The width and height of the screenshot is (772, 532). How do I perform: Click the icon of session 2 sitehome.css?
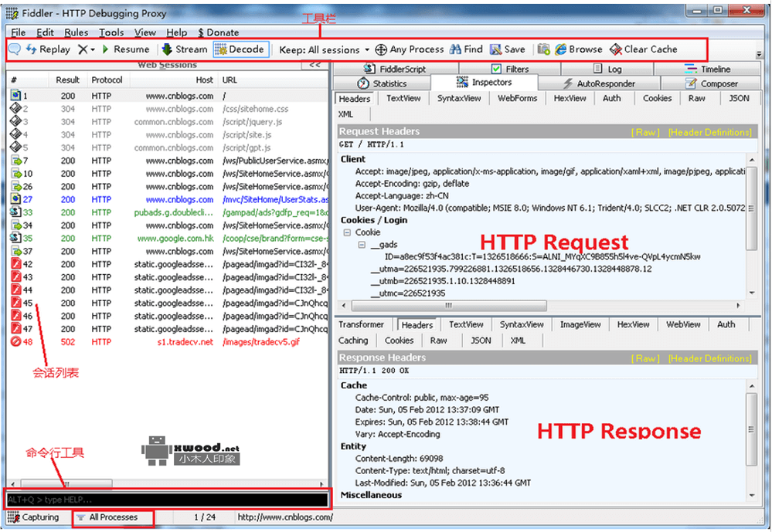pos(15,108)
